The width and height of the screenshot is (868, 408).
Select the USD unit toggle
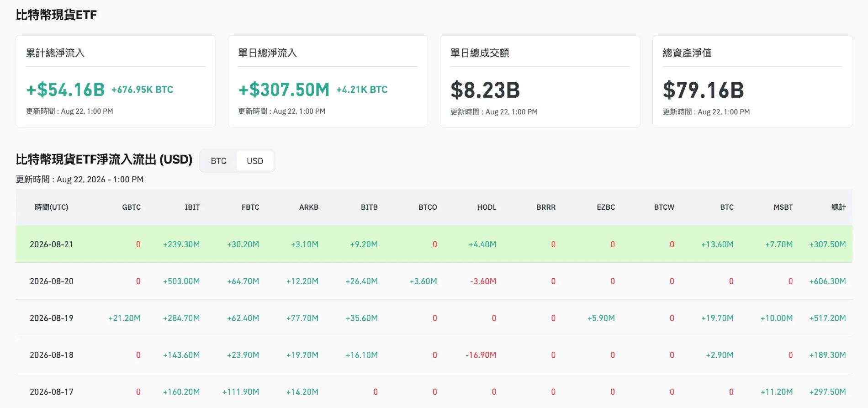coord(255,161)
